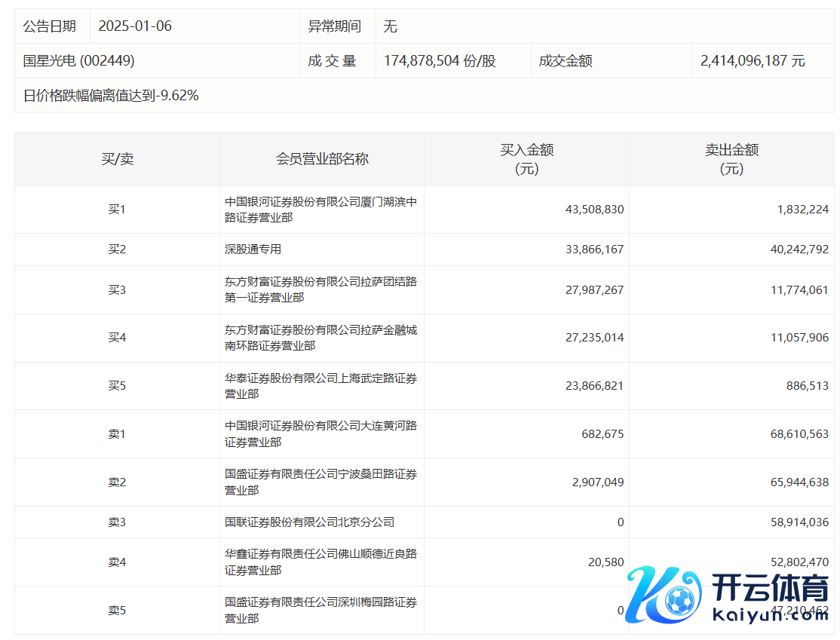Select 国盛证券 宁波桑田路证券营业部 entry
This screenshot has width=840, height=640.
coord(320,482)
